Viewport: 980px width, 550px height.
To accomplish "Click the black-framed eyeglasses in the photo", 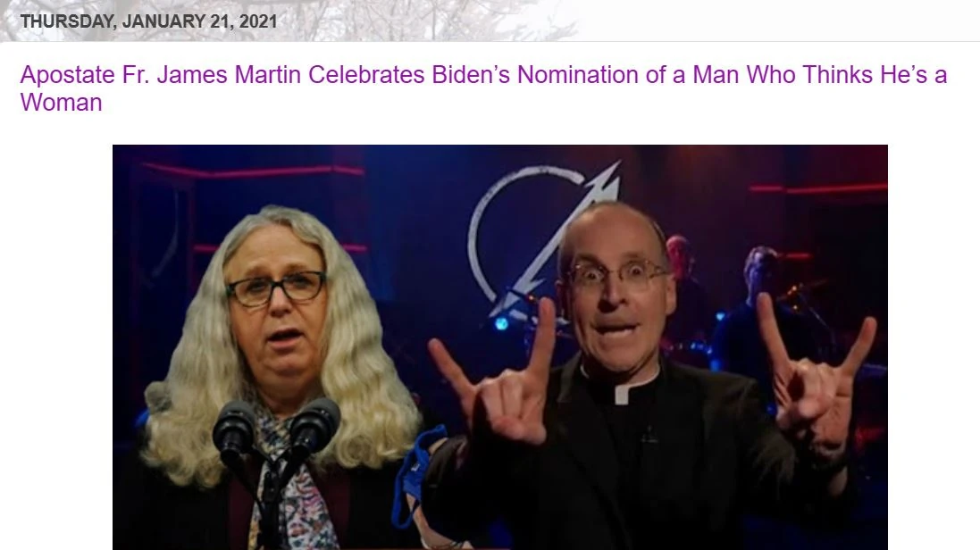I will [276, 288].
